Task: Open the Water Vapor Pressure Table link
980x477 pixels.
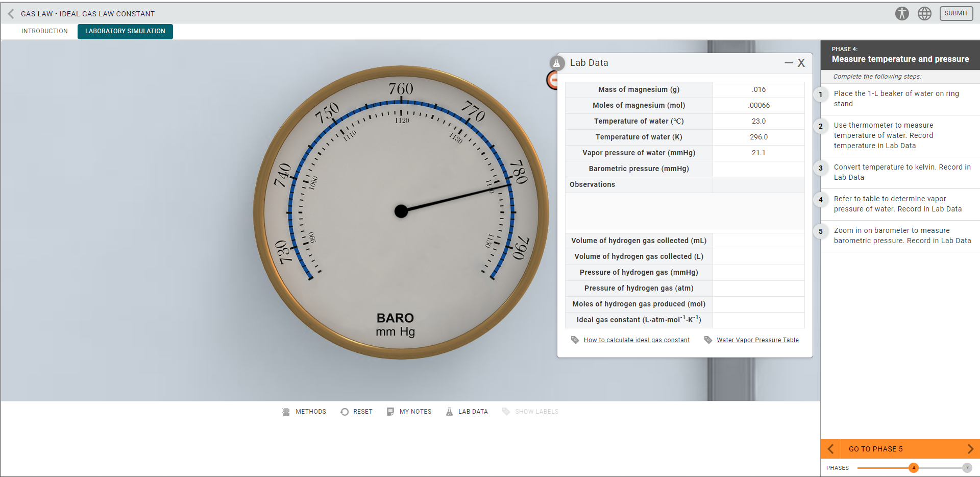Action: (x=757, y=340)
